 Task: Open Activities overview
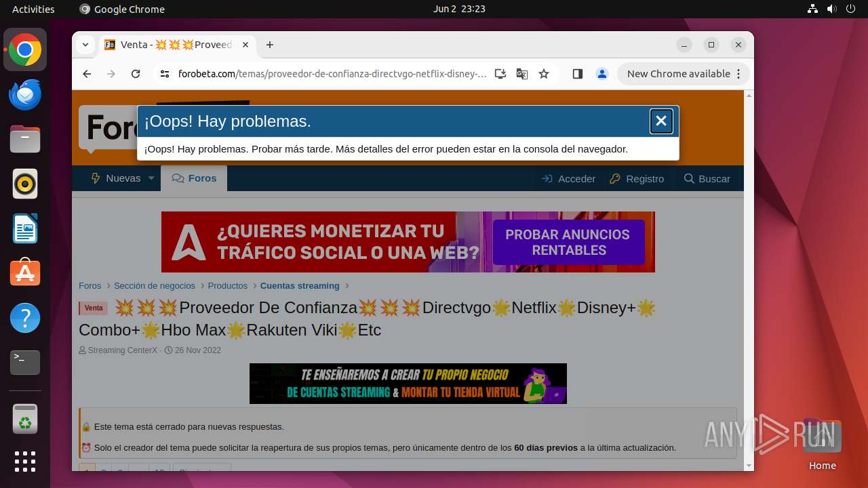pyautogui.click(x=33, y=9)
